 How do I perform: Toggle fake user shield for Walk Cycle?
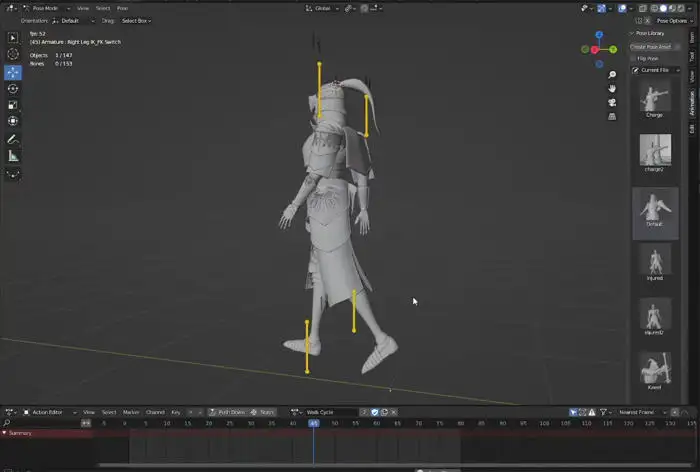point(375,412)
